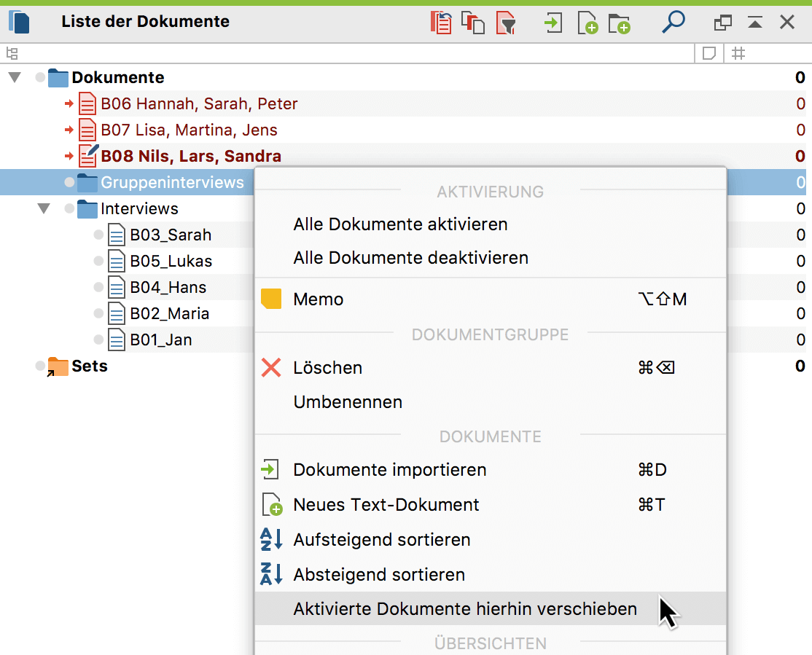Collapse the panel with the up-arrow icon
812x655 pixels.
tap(755, 23)
